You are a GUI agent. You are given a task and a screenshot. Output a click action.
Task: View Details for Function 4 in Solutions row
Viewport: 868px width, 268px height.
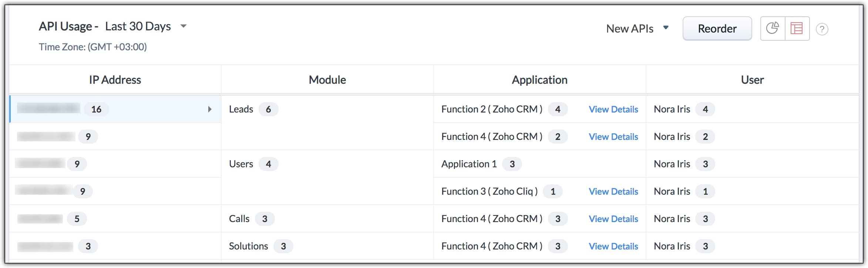click(x=613, y=246)
